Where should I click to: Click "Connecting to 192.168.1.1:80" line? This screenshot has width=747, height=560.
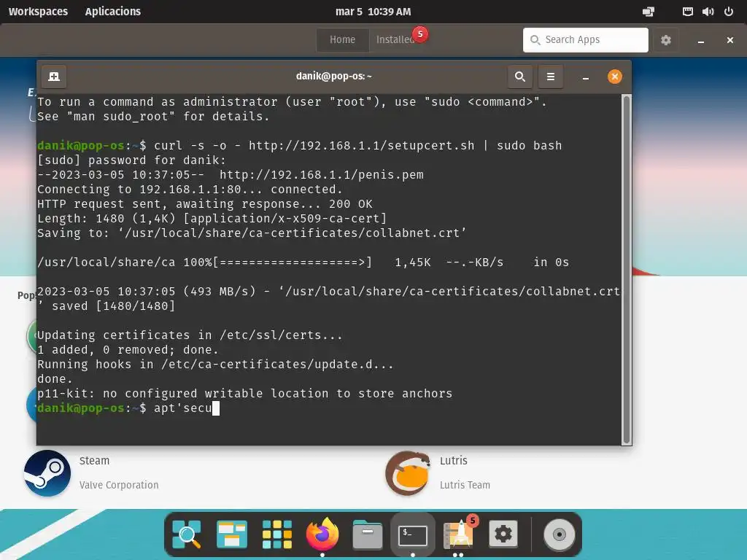pyautogui.click(x=190, y=189)
